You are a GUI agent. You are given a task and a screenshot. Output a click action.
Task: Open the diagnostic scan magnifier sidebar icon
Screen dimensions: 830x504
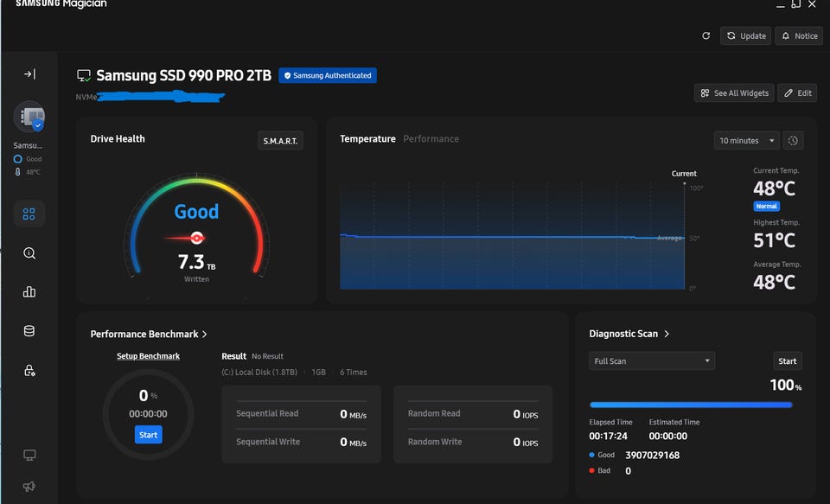coord(29,253)
